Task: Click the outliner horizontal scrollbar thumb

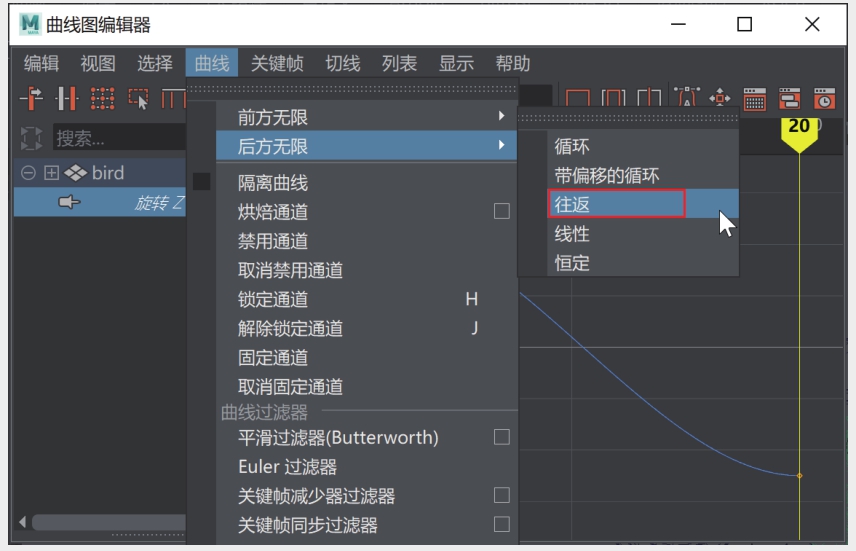Action: (x=109, y=522)
